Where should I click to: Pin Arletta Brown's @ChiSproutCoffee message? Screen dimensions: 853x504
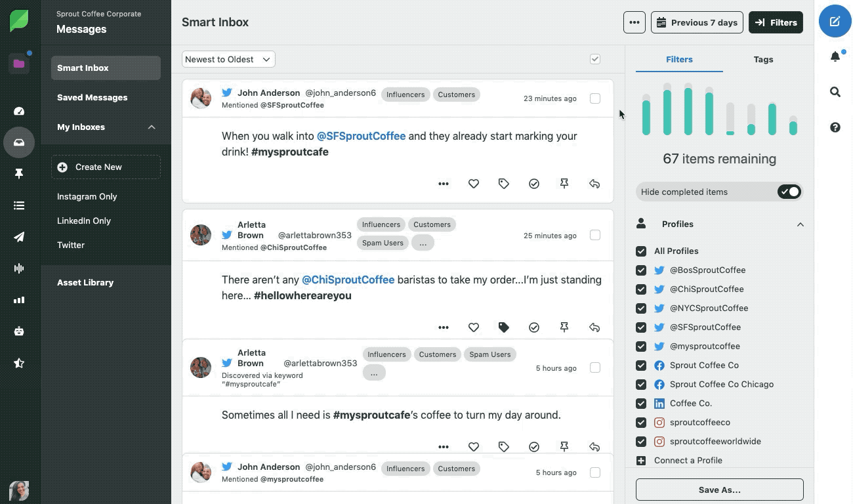(564, 327)
